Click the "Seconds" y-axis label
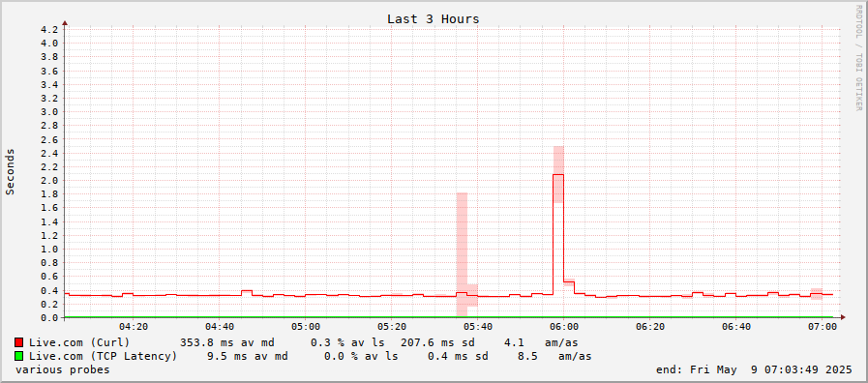 (10, 171)
